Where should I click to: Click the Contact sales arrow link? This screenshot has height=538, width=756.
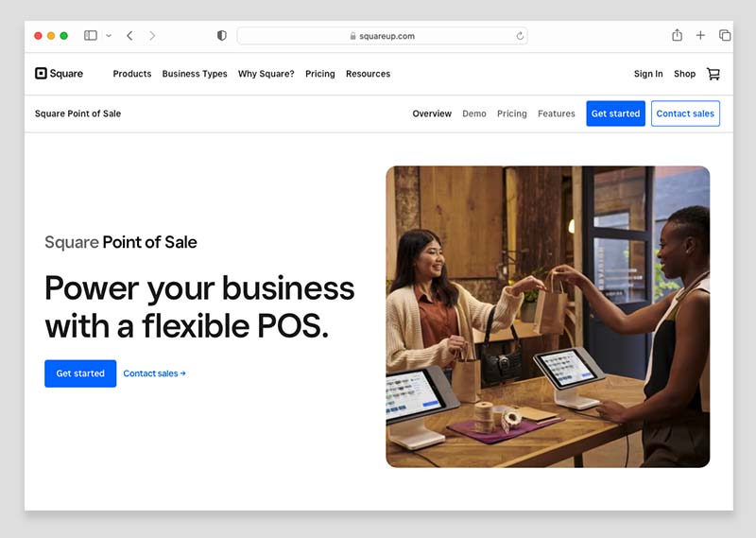coord(154,373)
